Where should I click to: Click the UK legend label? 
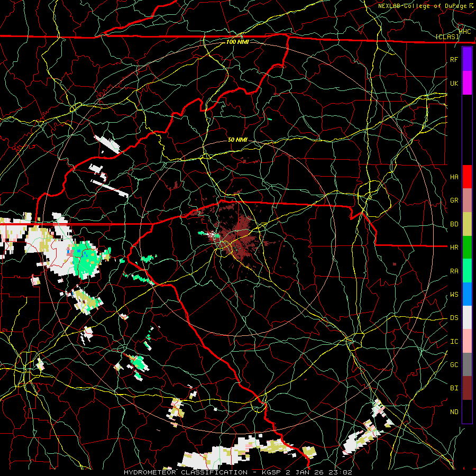click(x=454, y=83)
